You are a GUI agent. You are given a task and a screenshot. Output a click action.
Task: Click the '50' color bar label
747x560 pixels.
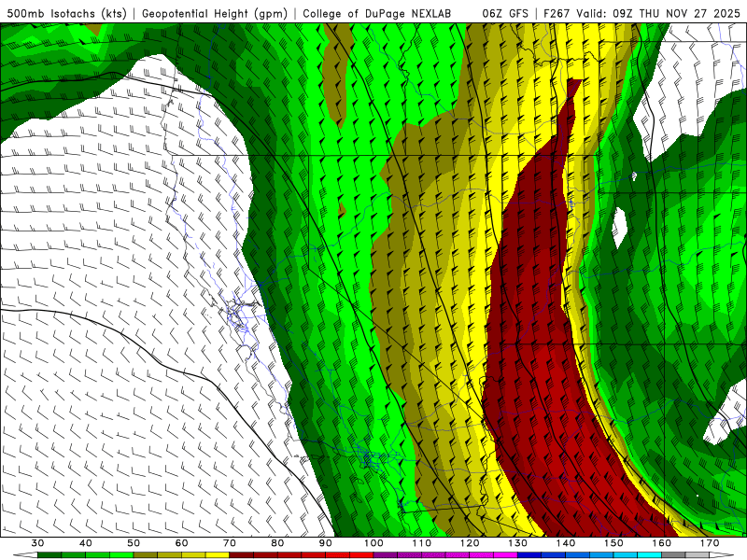click(134, 543)
